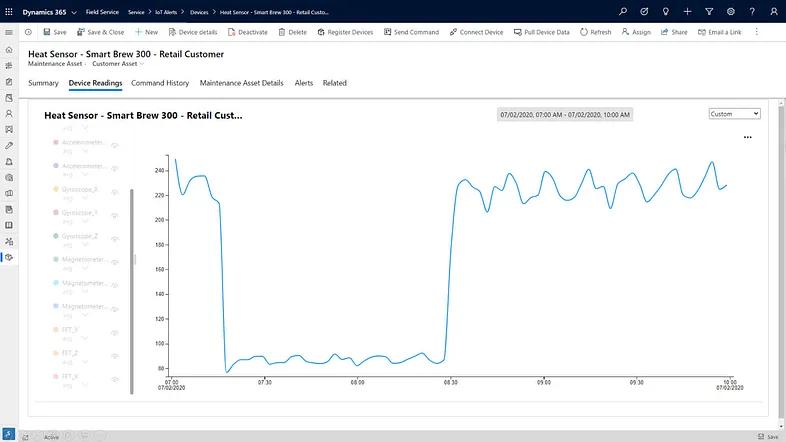
Task: Click the help question mark icon
Action: coord(752,12)
